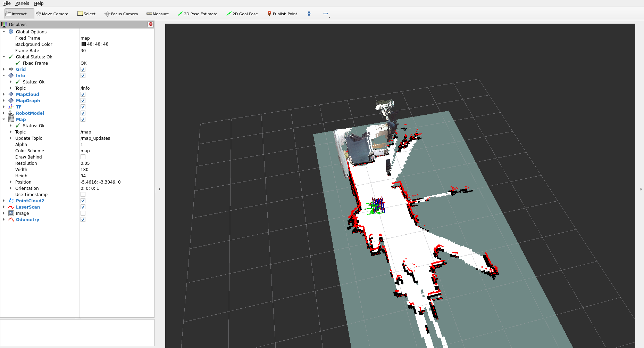Expand the Position property under Map
Image resolution: width=644 pixels, height=348 pixels.
pyautogui.click(x=11, y=182)
